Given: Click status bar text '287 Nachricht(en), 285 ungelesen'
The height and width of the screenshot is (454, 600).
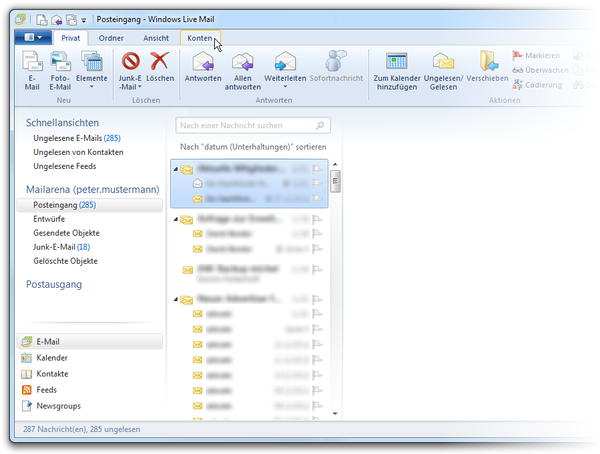Looking at the screenshot, I should coord(82,430).
